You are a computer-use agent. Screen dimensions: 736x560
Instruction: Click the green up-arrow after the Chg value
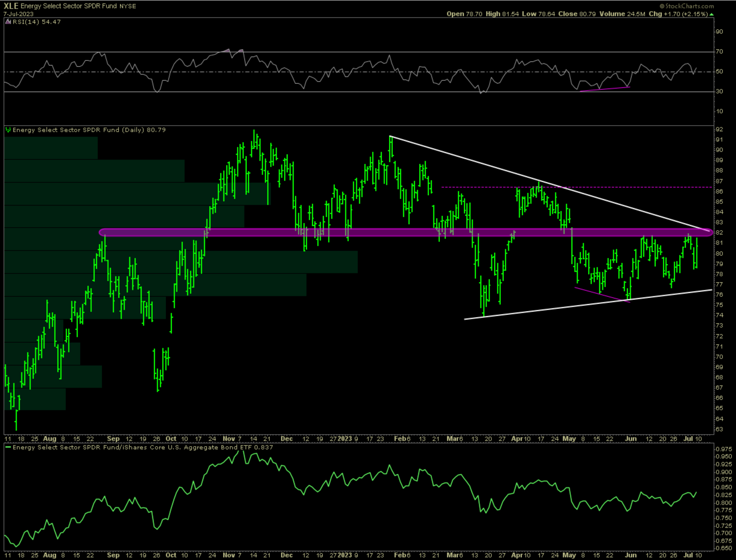pyautogui.click(x=711, y=14)
